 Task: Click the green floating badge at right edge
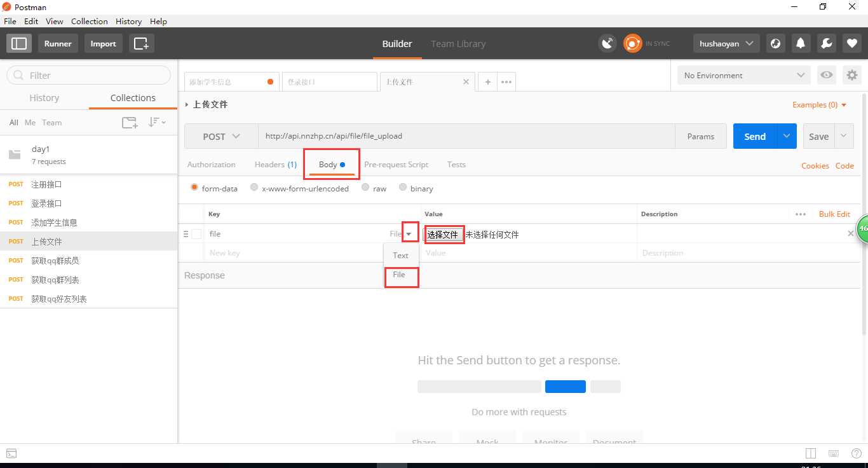click(x=862, y=228)
